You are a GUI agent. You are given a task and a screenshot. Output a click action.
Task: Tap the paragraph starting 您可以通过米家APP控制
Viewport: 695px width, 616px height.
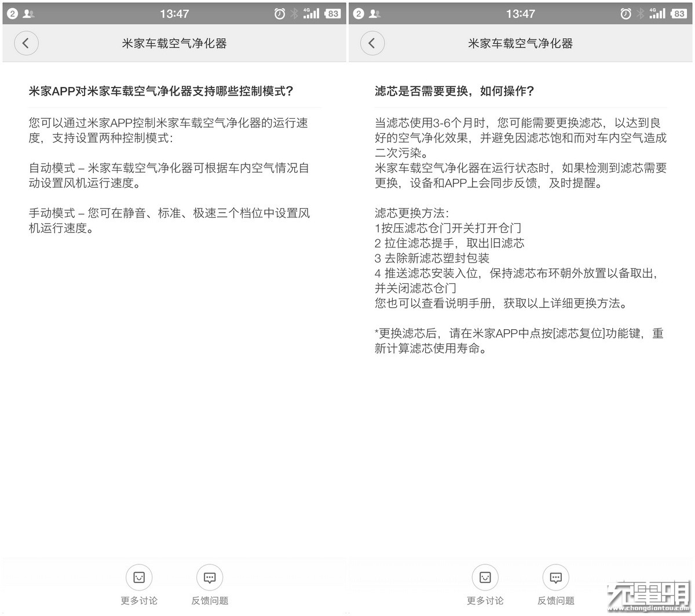tap(169, 130)
